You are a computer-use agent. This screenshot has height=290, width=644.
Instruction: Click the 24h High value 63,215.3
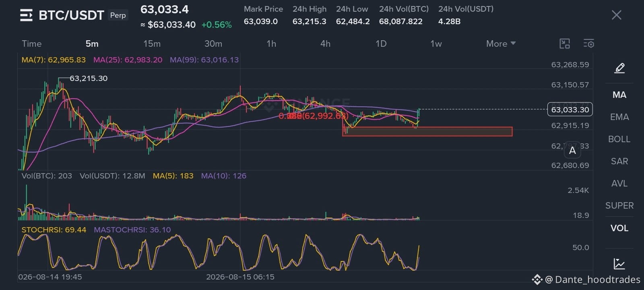click(x=309, y=21)
